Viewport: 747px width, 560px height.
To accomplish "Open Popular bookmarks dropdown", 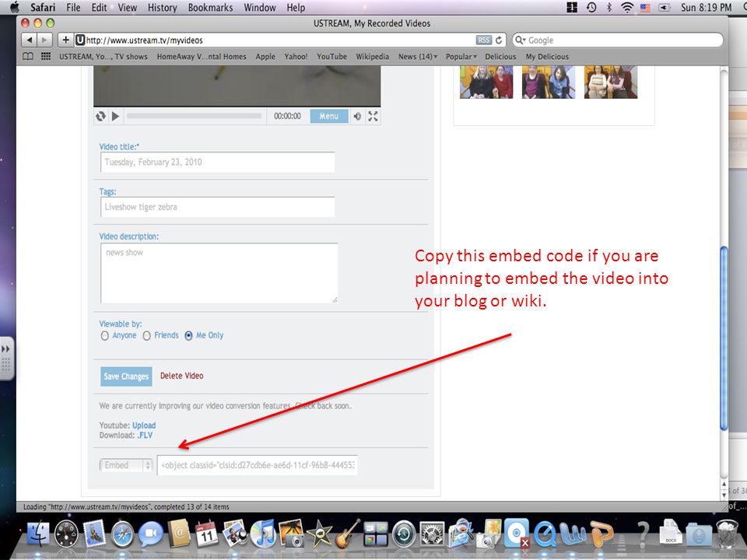I will [x=461, y=57].
